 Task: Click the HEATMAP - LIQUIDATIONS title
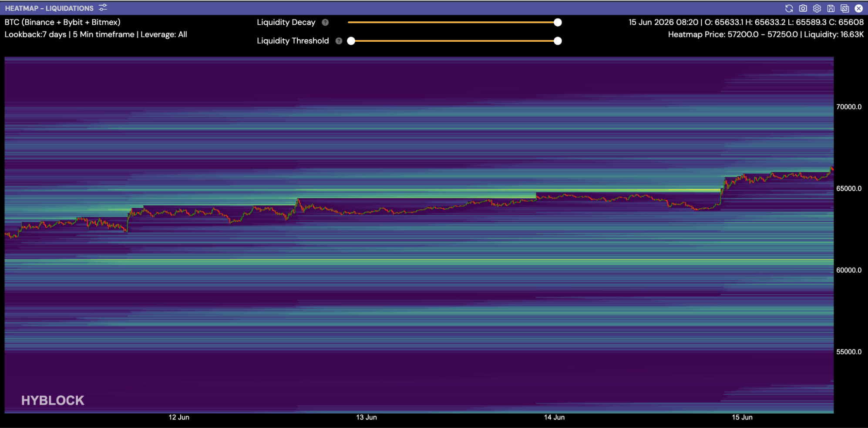pos(49,8)
